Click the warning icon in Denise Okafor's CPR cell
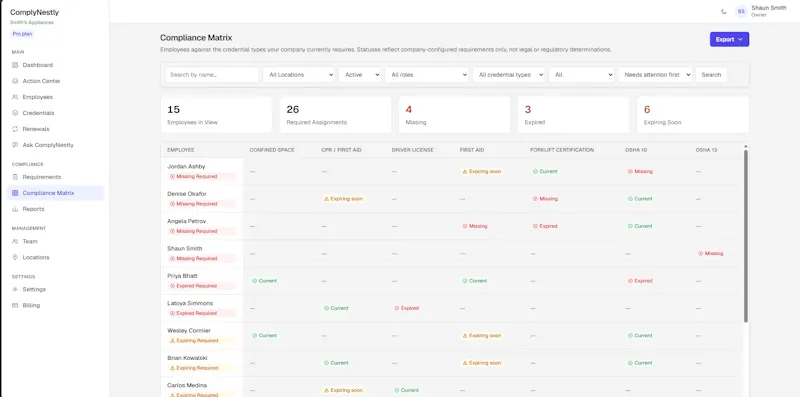The height and width of the screenshot is (397, 800). pyautogui.click(x=326, y=199)
